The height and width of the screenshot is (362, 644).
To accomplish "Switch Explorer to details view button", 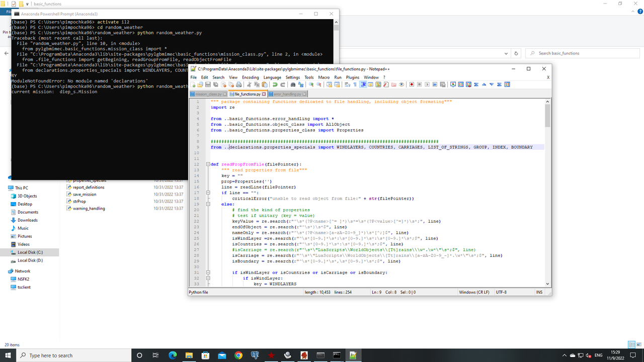I will [631, 344].
